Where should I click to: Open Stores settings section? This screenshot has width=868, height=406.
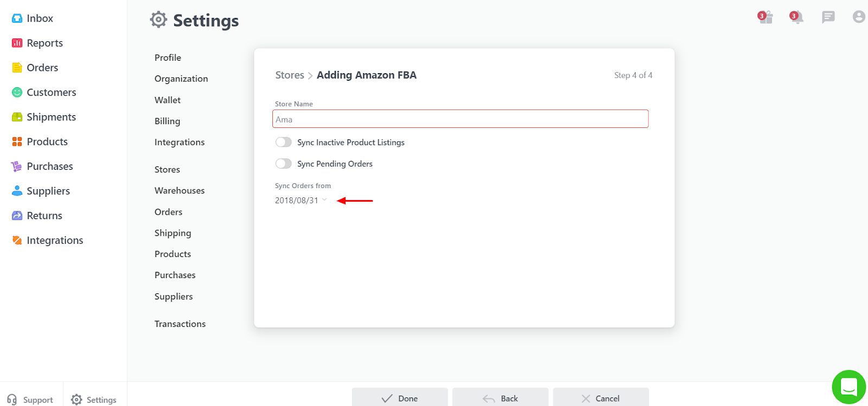(x=167, y=170)
